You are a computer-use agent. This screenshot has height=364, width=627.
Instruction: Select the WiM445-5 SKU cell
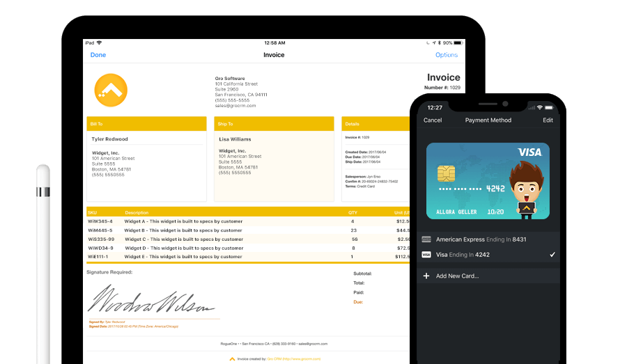tap(100, 230)
